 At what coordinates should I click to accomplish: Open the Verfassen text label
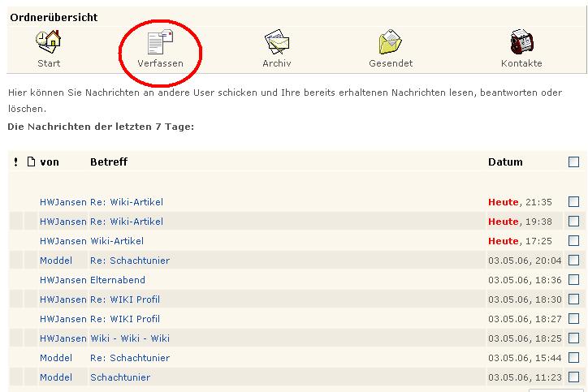click(160, 63)
